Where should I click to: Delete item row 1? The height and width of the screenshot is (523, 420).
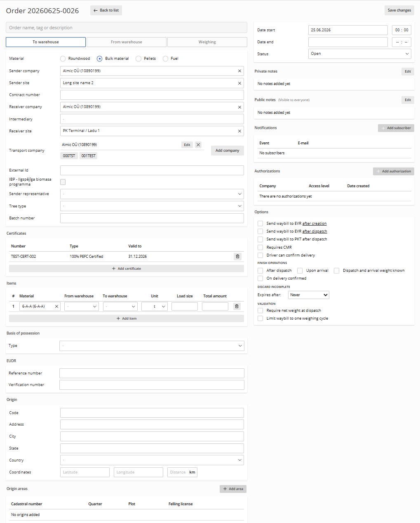(237, 306)
